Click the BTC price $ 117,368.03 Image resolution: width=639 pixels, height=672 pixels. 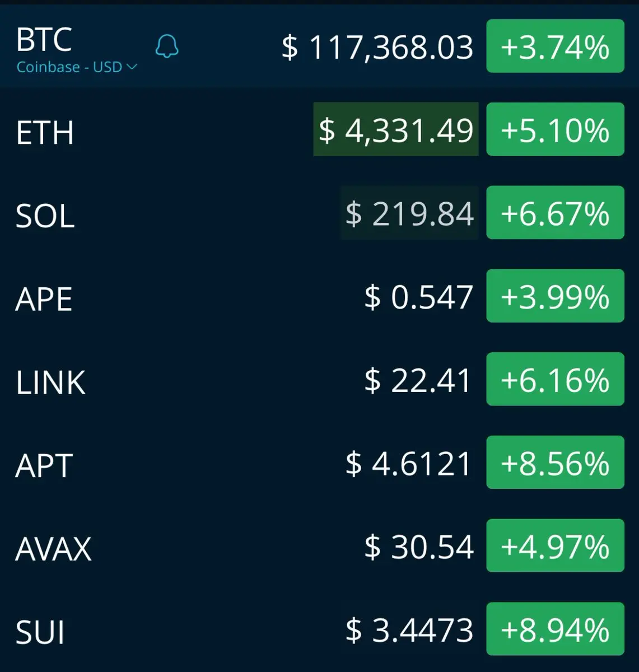(377, 47)
